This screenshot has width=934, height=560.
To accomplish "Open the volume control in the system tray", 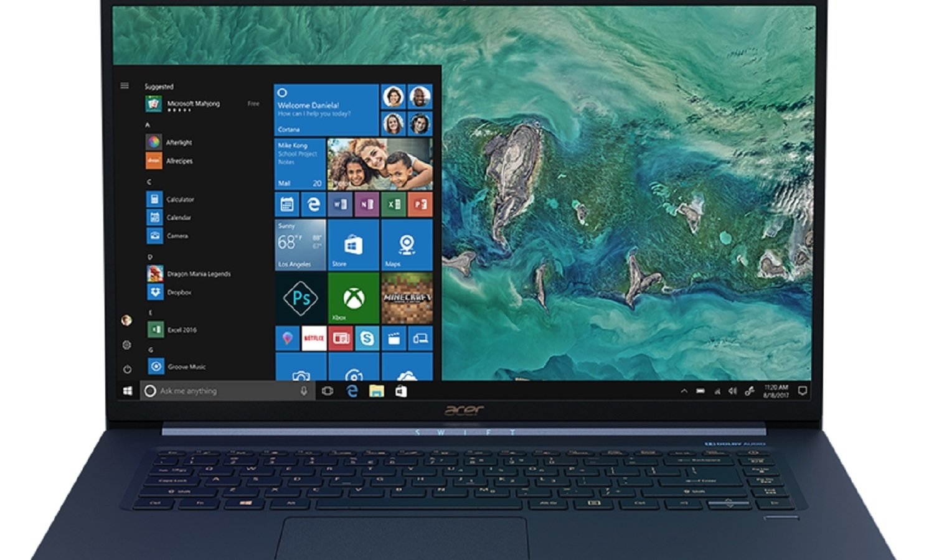I will click(732, 391).
